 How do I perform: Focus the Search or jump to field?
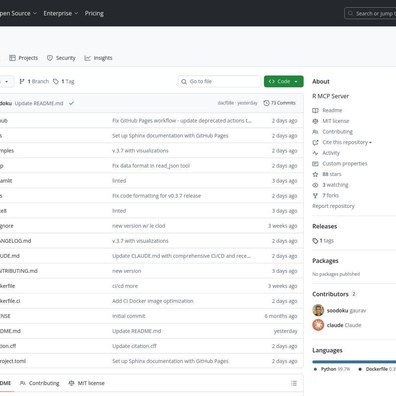pyautogui.click(x=370, y=14)
